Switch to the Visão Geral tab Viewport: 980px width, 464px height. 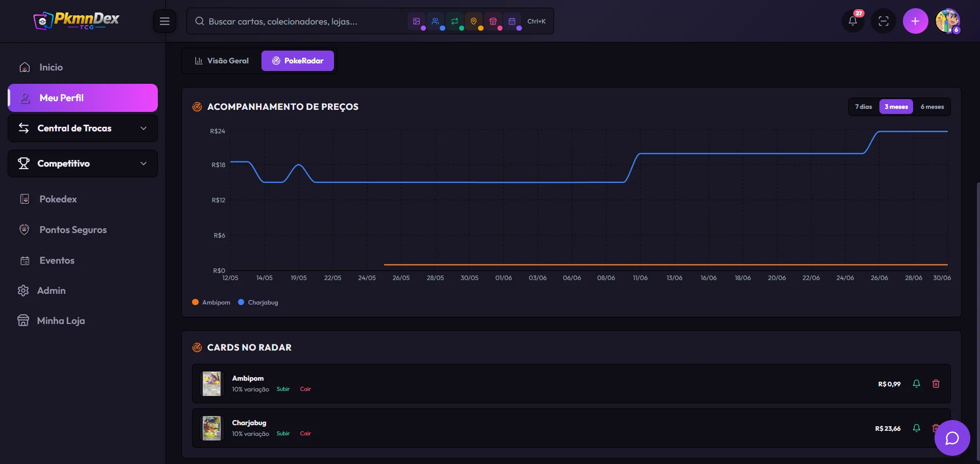[x=222, y=61]
